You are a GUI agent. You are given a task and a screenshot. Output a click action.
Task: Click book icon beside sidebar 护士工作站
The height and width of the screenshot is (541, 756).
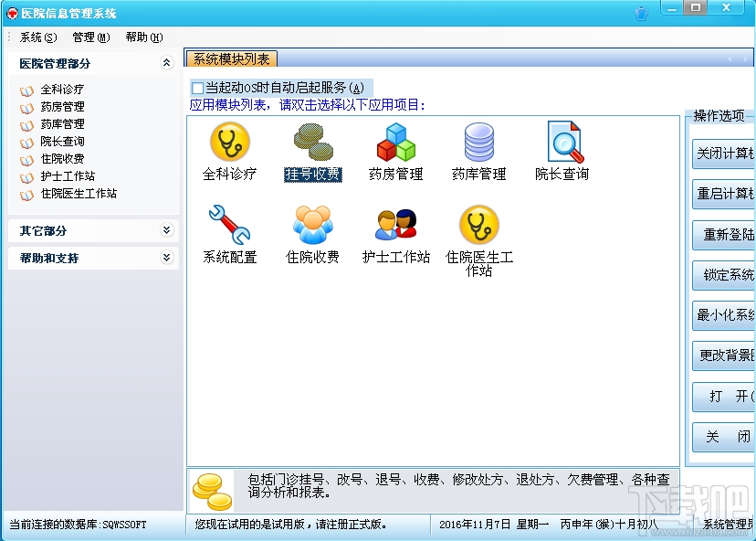(27, 177)
